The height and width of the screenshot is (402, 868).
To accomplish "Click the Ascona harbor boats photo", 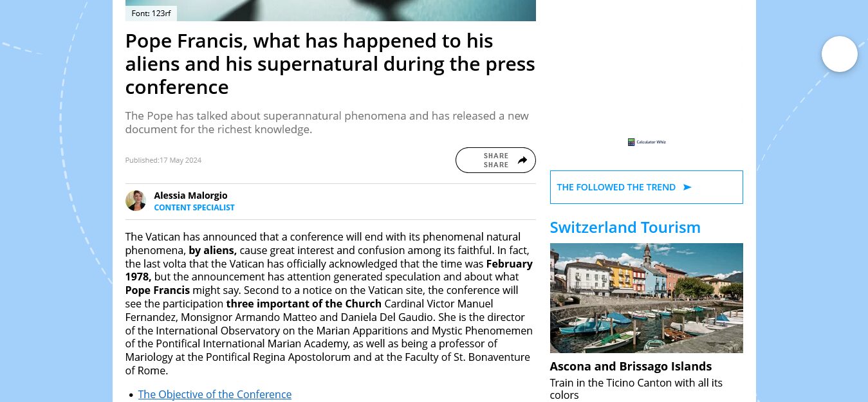I will [x=646, y=298].
